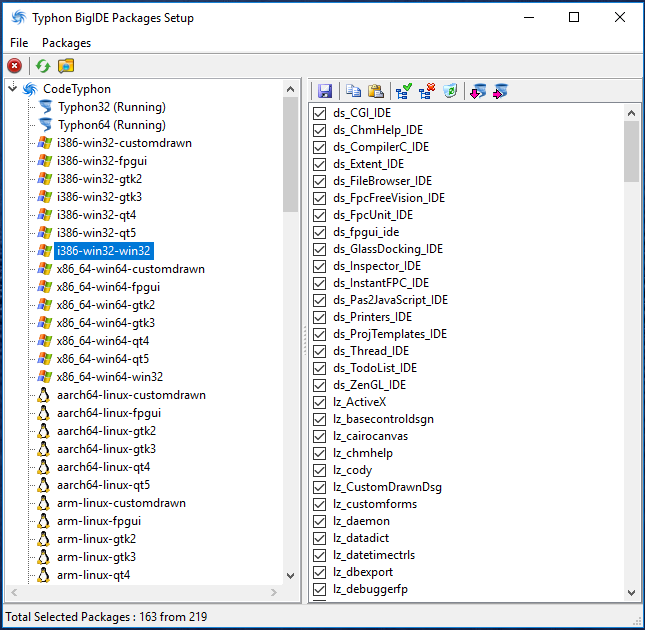Uncheck the ds_CGI_IDE package
645x630 pixels.
(320, 113)
